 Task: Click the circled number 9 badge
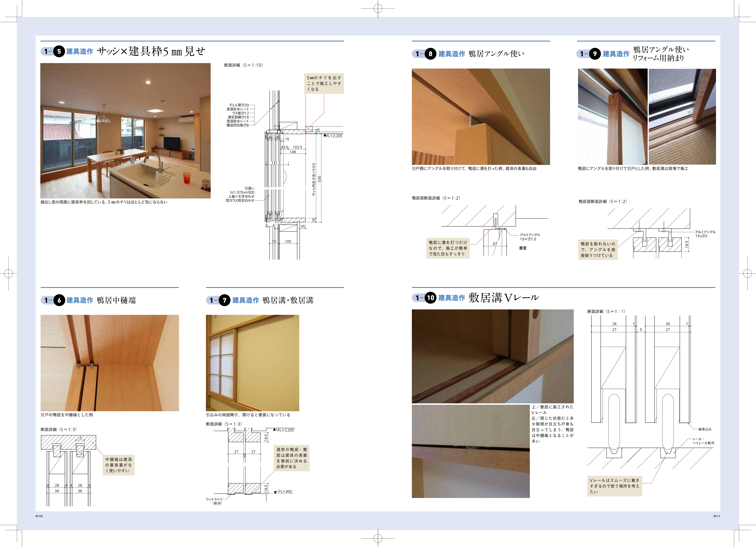(595, 54)
